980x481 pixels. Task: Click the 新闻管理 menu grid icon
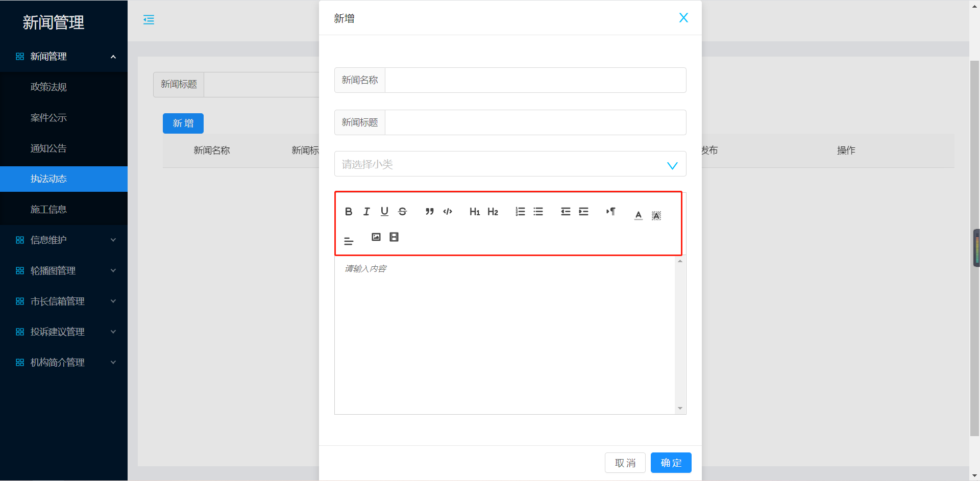pyautogui.click(x=20, y=57)
